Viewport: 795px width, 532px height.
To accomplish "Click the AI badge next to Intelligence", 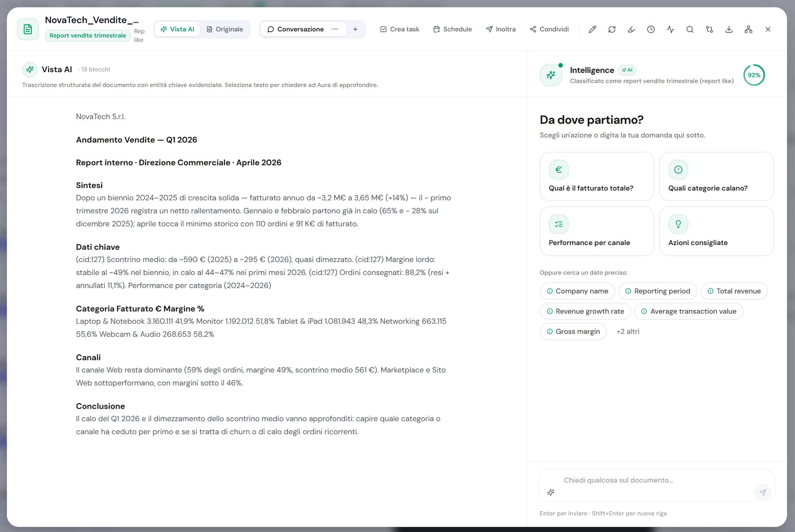I will 627,70.
